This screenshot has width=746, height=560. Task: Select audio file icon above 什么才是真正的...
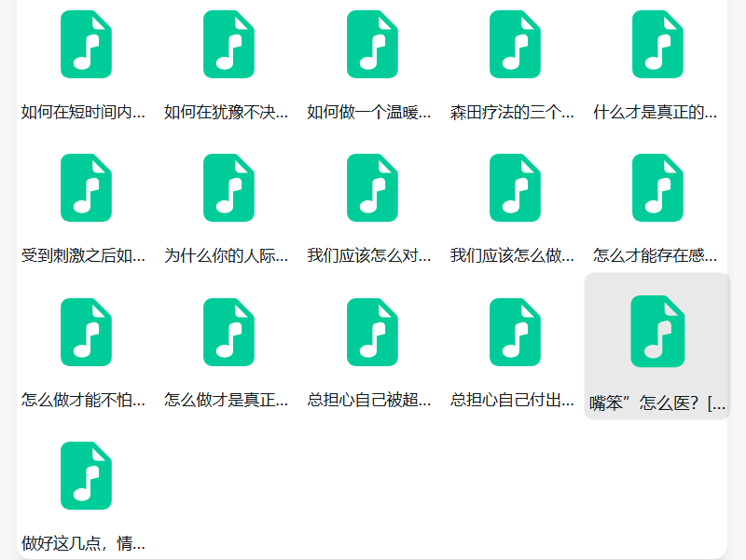pos(657,44)
